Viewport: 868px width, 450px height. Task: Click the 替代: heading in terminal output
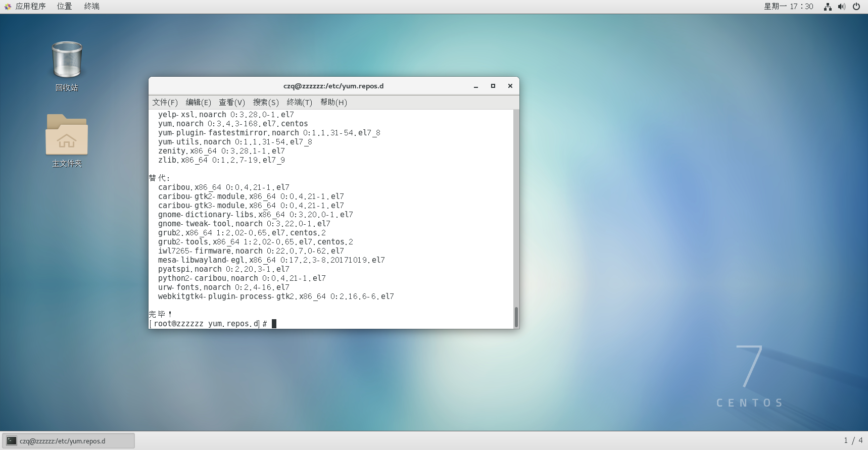(160, 178)
